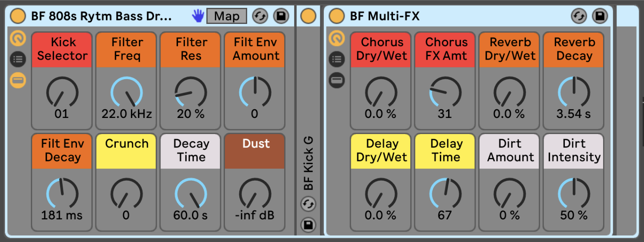Click the Filter Freq knob
This screenshot has height=242, width=644.
tap(127, 92)
